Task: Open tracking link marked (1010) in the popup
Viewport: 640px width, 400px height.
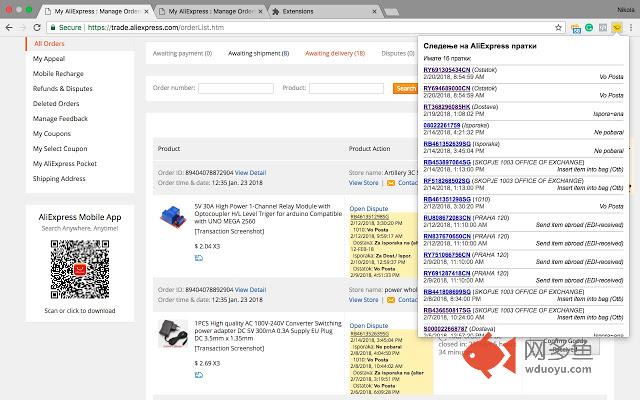Action: pos(447,199)
